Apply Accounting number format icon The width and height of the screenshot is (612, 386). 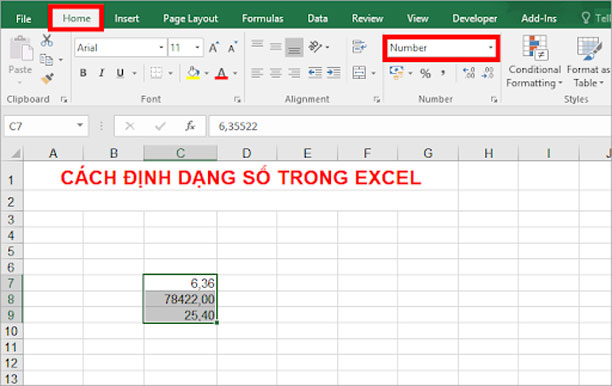(x=396, y=73)
